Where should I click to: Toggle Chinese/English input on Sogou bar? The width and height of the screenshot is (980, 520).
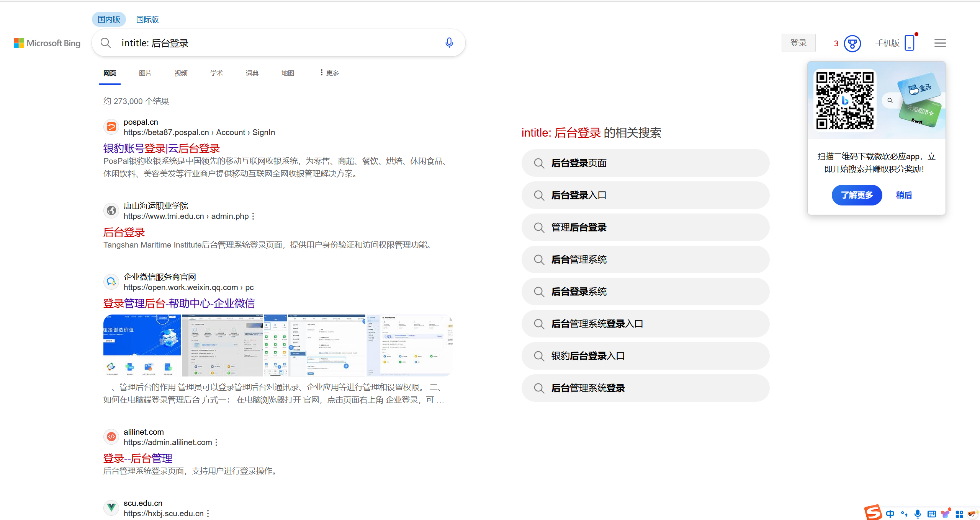pyautogui.click(x=890, y=514)
